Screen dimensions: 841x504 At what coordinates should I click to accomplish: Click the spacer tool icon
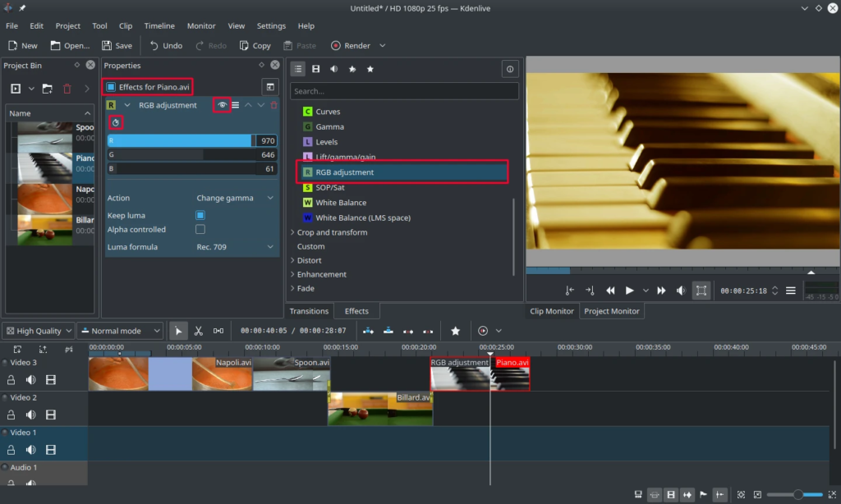pyautogui.click(x=218, y=331)
